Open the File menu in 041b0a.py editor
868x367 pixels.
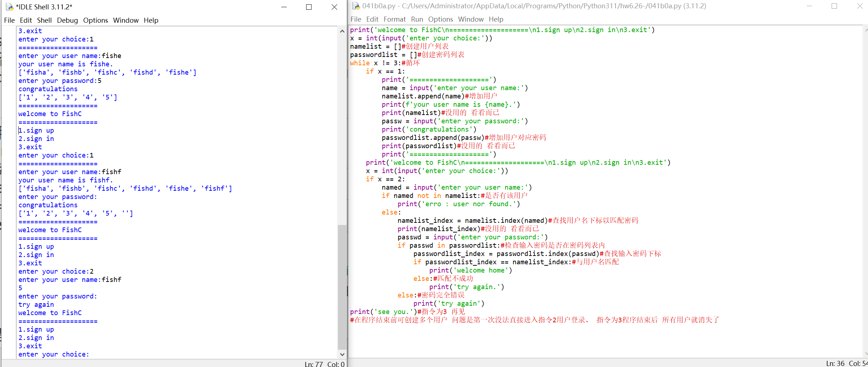356,19
